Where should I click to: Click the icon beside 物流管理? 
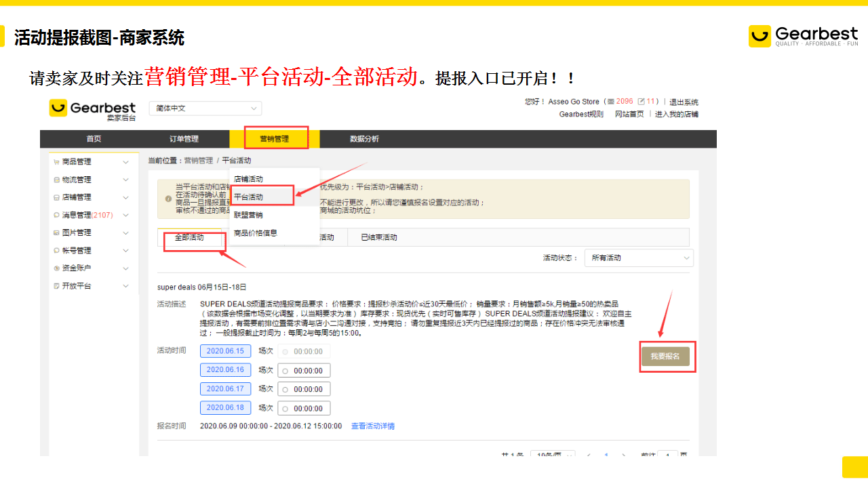[56, 180]
